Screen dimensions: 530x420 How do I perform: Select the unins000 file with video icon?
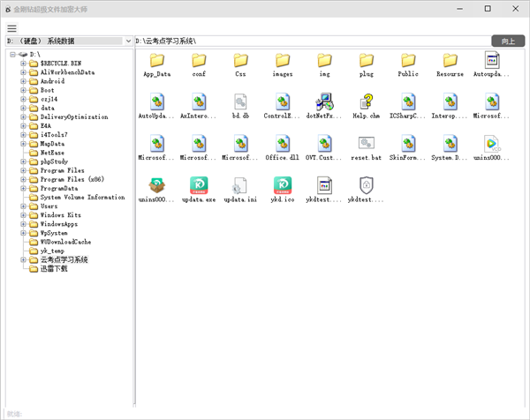tap(492, 144)
